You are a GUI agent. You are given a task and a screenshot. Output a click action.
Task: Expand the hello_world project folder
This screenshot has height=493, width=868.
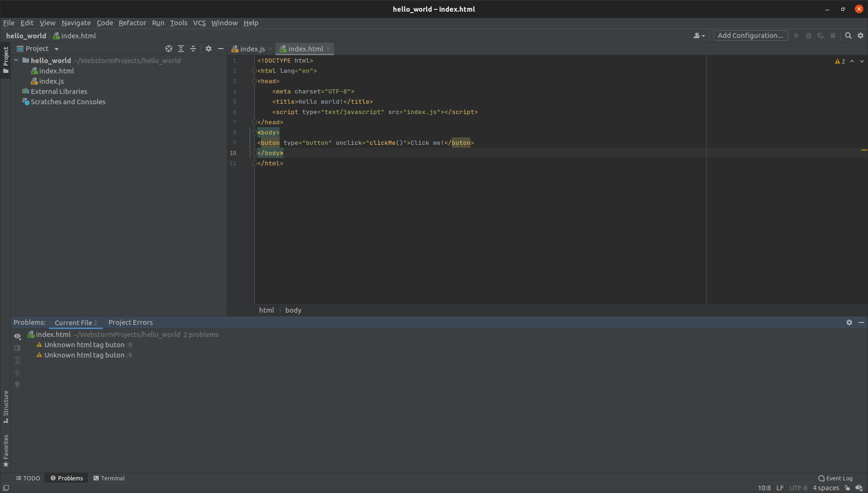pos(16,60)
